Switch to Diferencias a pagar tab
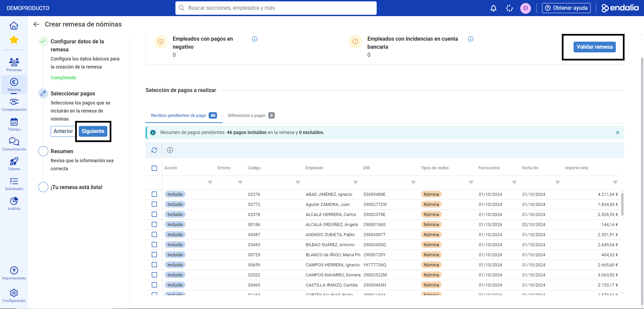The width and height of the screenshot is (644, 309). coord(251,116)
